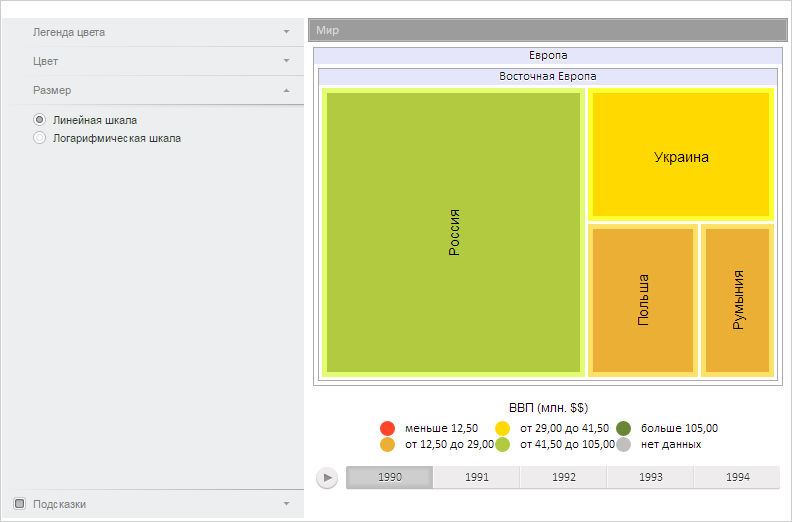Screen dimensions: 792x522
Task: Click the gray 'нет данных' legend dot
Action: click(x=624, y=444)
